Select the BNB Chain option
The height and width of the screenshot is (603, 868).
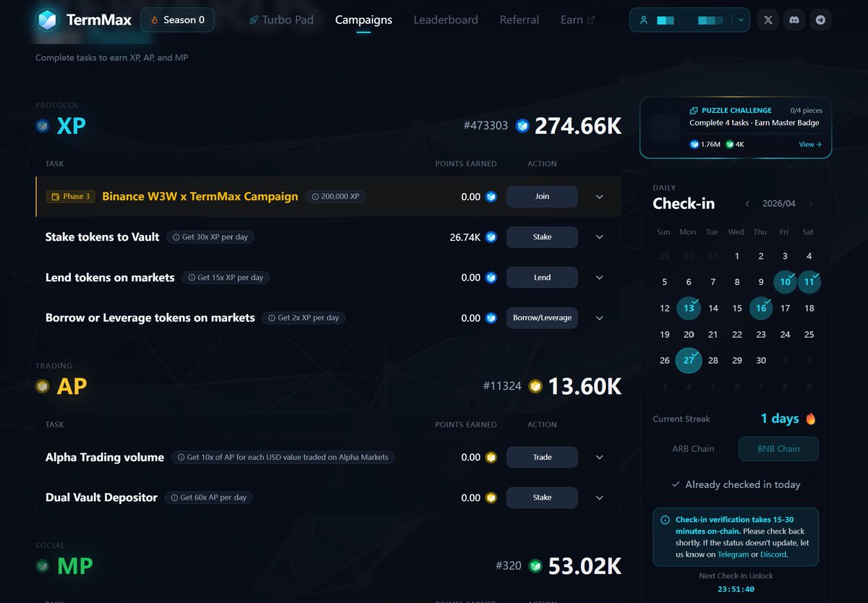[778, 449]
